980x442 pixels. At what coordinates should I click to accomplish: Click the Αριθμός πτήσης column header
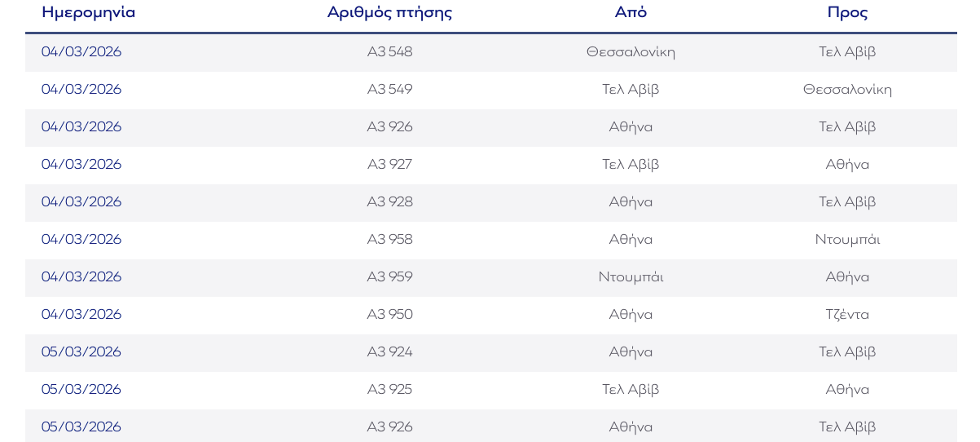click(389, 12)
